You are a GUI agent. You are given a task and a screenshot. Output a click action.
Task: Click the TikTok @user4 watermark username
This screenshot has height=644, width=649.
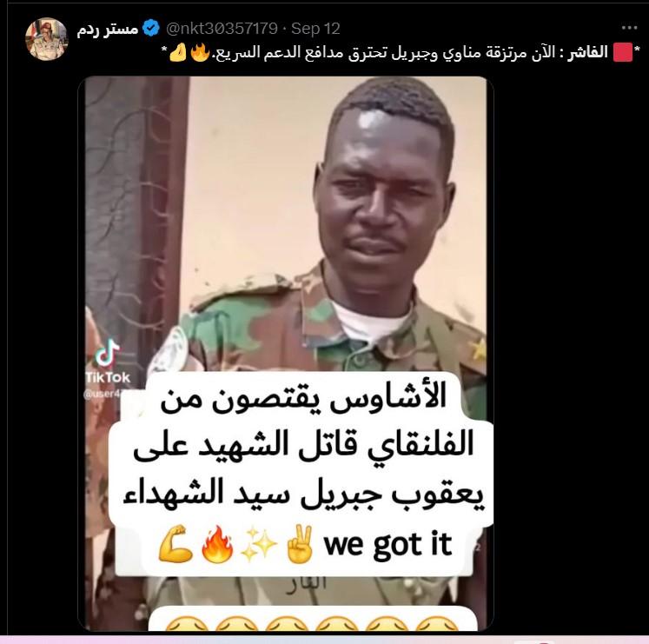pos(103,394)
